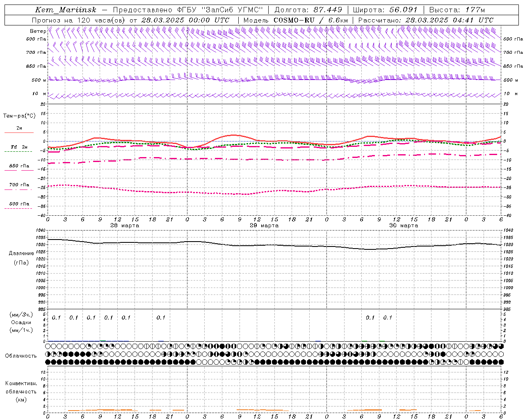Click the pink dotted 500 гПа legend line
This screenshot has width=525, height=420.
pos(18,209)
